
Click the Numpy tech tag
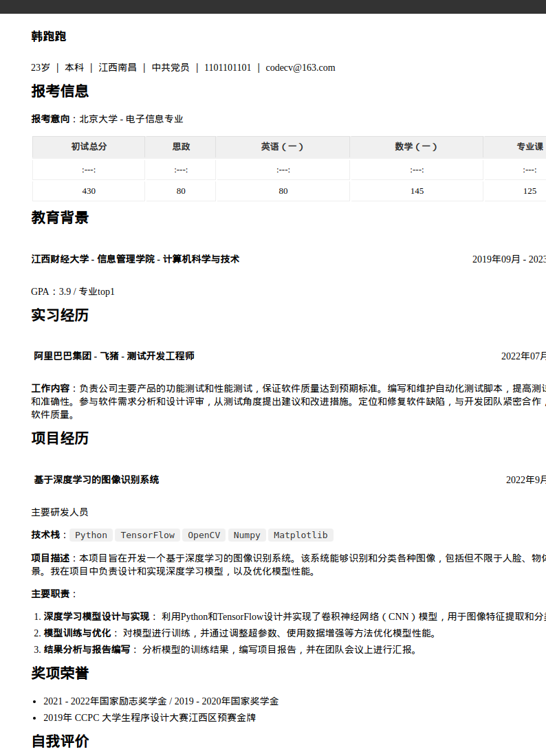point(247,535)
